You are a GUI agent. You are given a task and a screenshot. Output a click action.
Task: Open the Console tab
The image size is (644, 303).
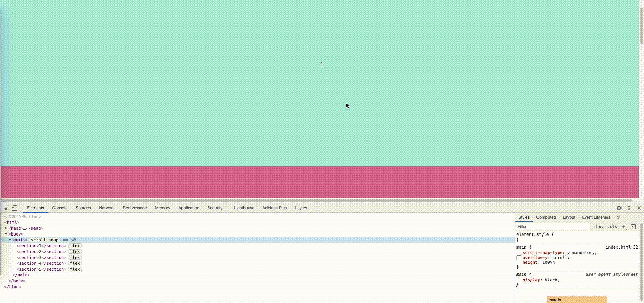coord(60,208)
